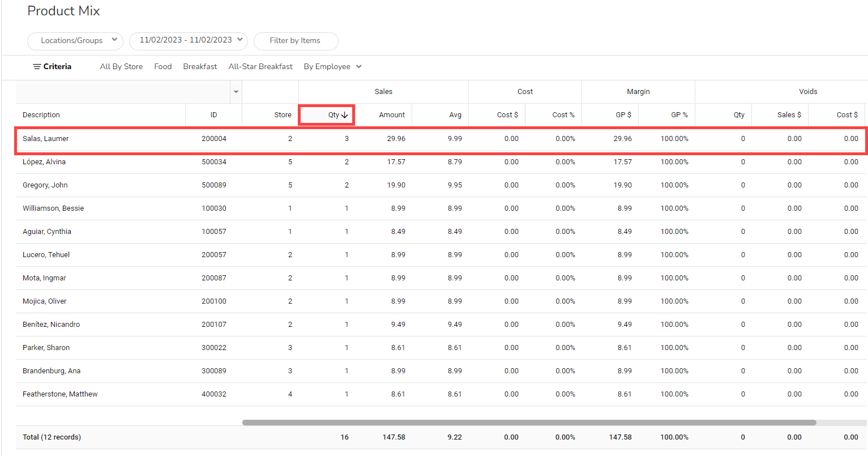
Task: Open the Breakfast view
Action: [x=200, y=67]
